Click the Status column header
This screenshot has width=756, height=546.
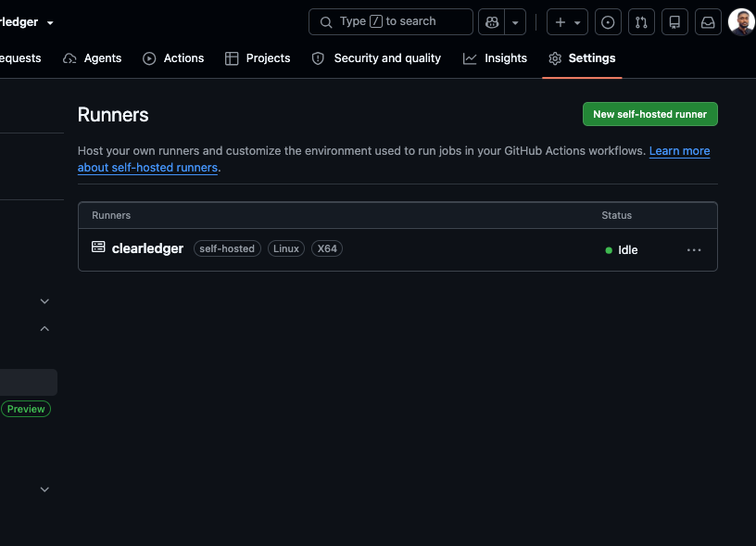click(x=616, y=216)
